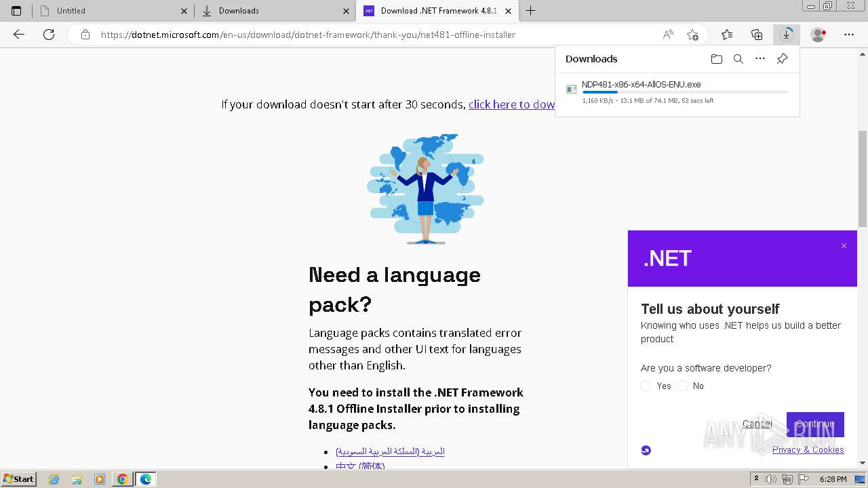
Task: Click the woman with globe illustration
Action: pyautogui.click(x=425, y=189)
